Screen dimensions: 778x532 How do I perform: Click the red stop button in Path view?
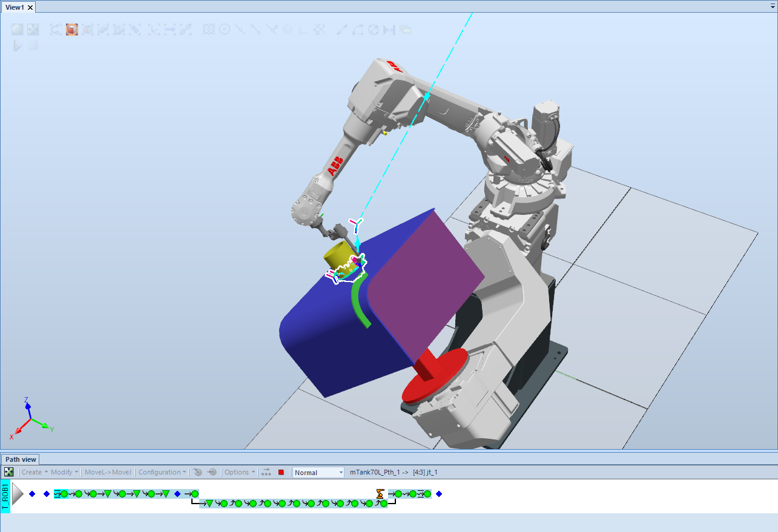(281, 472)
